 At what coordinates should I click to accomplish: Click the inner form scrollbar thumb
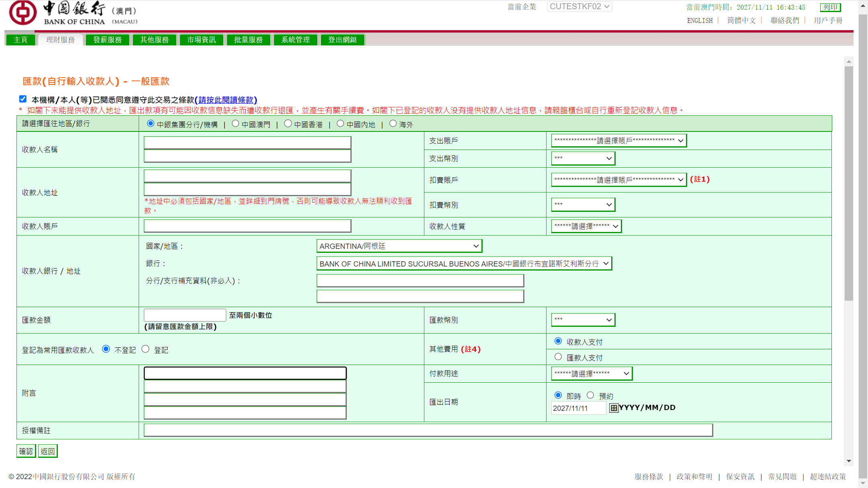[849, 183]
